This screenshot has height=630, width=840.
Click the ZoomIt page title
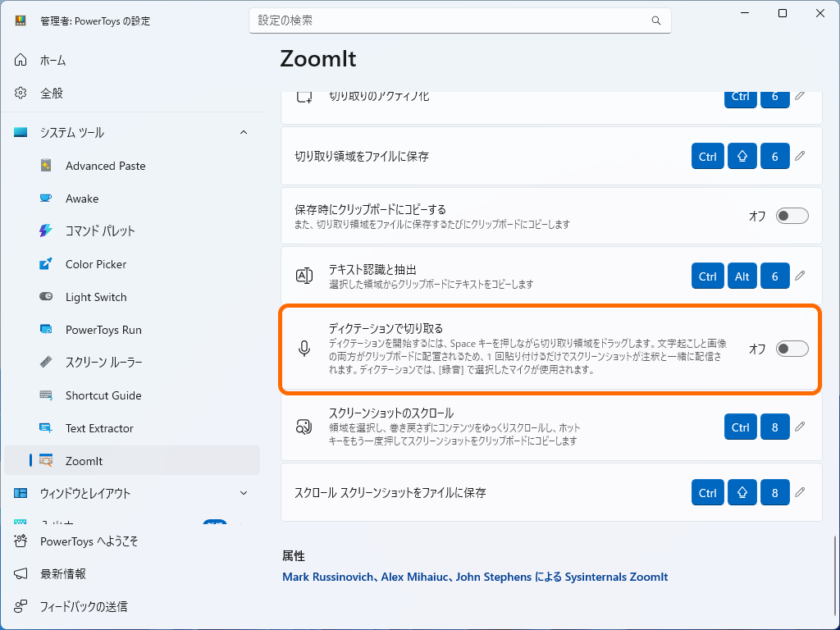pos(318,59)
